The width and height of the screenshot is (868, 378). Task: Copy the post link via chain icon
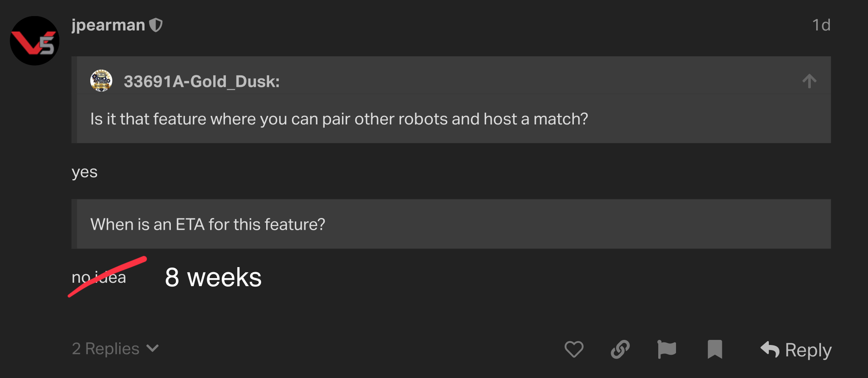click(620, 349)
